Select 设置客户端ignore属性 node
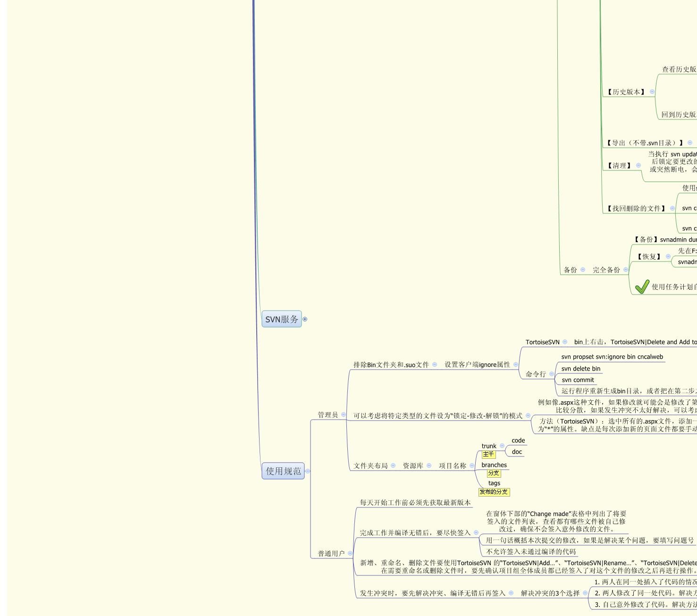This screenshot has width=697, height=616. [477, 364]
